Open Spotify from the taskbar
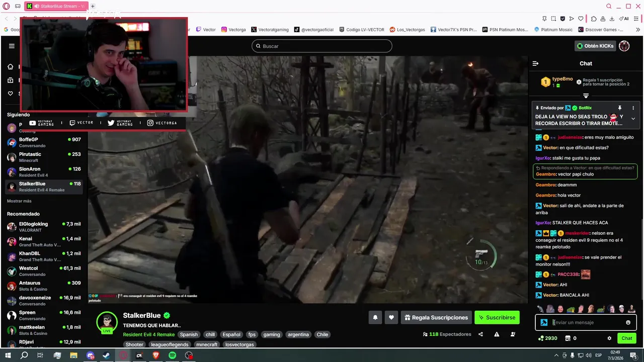This screenshot has width=644, height=362. pos(172,355)
